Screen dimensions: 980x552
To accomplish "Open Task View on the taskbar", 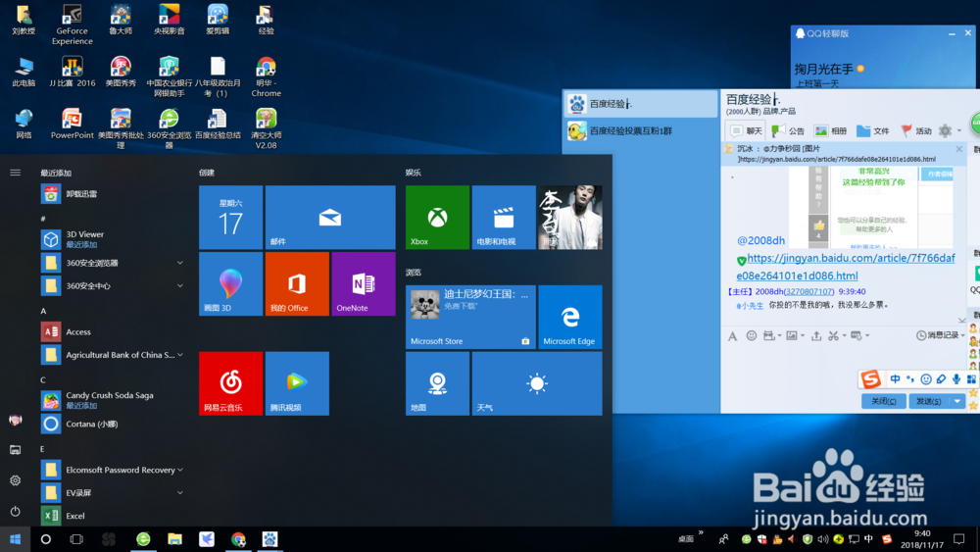I will [x=76, y=539].
